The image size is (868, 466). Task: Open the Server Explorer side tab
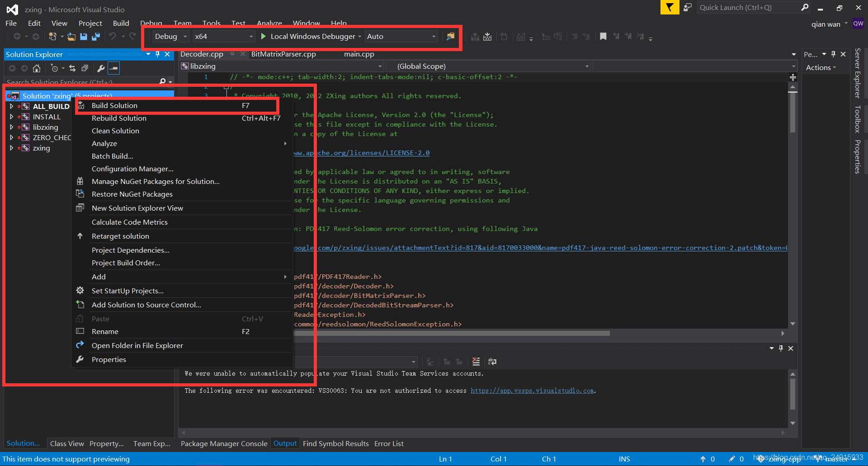(857, 73)
